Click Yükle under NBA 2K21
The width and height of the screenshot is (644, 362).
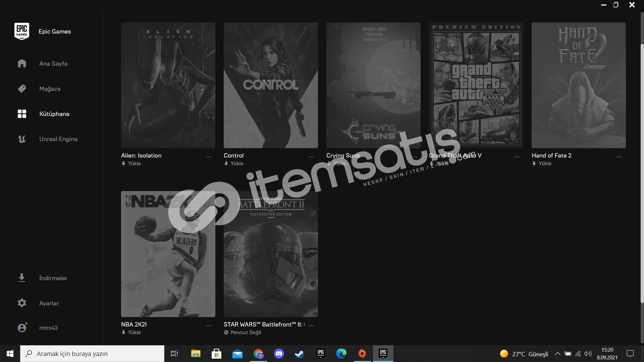131,333
